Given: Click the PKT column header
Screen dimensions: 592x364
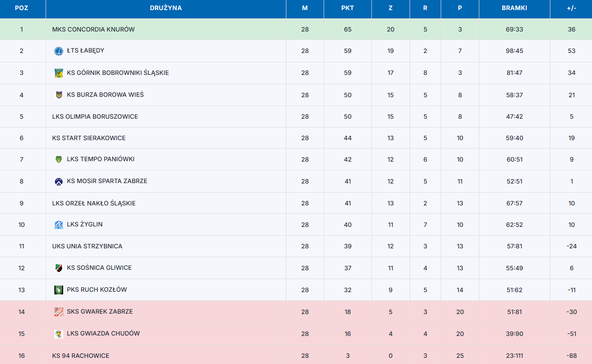Looking at the screenshot, I should (348, 8).
